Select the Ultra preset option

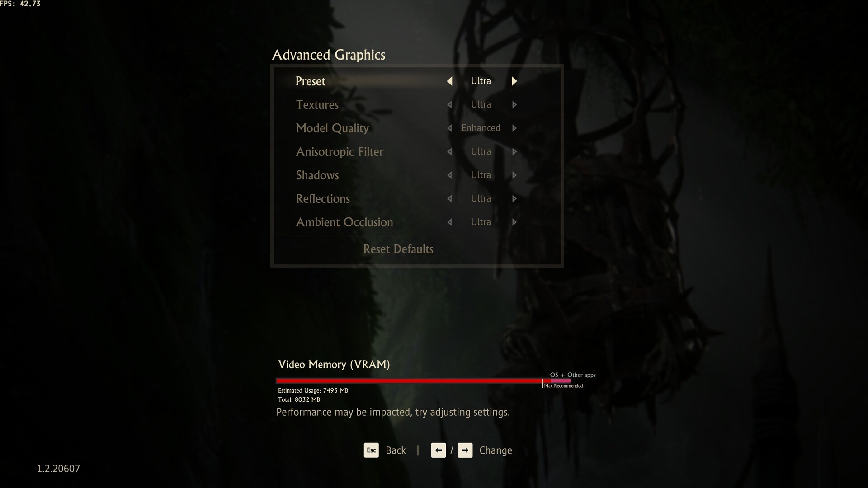481,80
